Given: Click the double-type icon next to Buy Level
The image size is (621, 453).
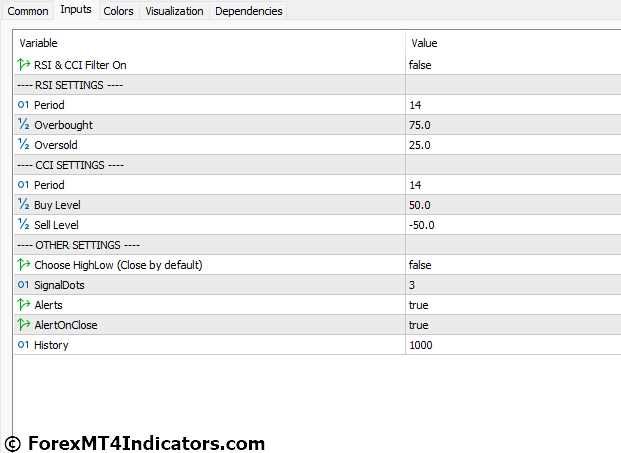Looking at the screenshot, I should click(23, 205).
